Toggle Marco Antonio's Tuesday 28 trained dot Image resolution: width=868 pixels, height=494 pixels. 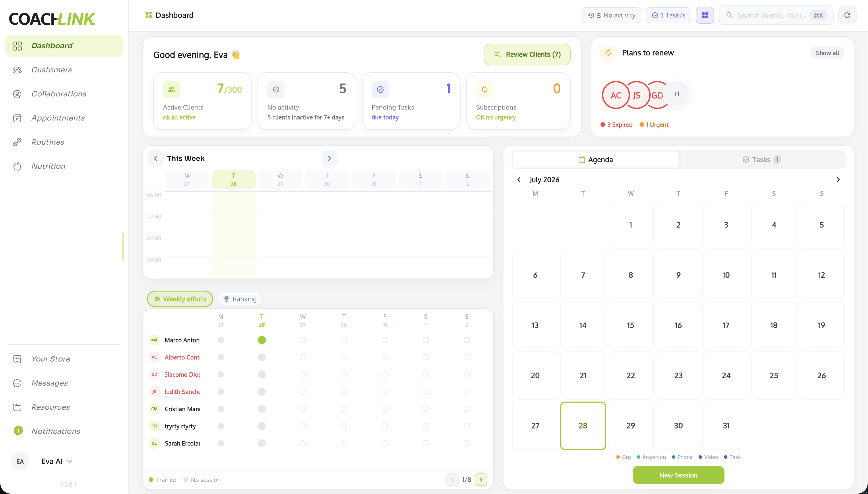[262, 340]
